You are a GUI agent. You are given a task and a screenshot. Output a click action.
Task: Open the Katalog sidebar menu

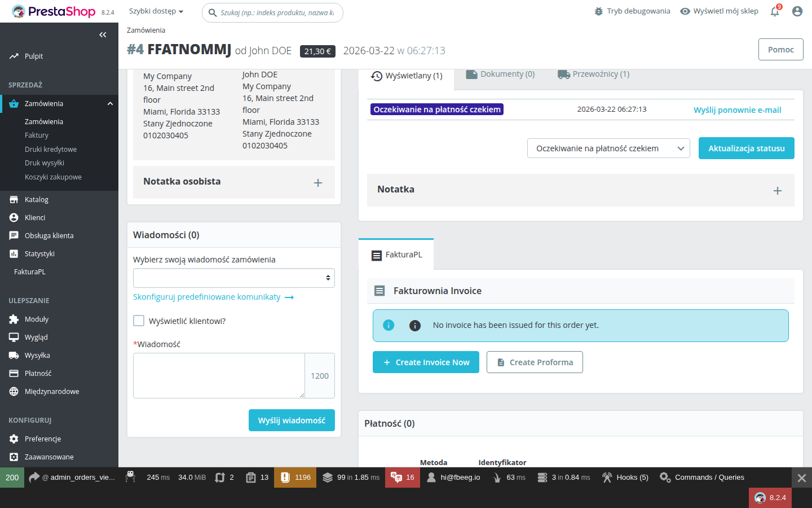(37, 200)
